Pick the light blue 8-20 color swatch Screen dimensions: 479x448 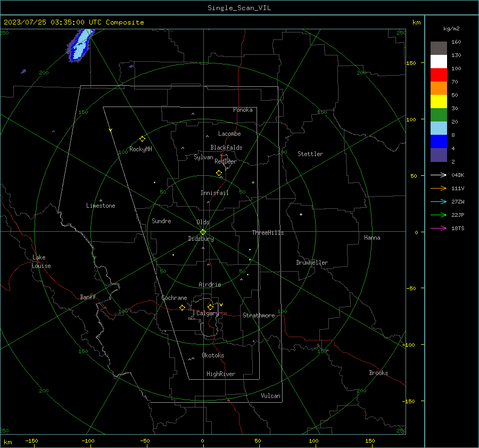point(439,128)
